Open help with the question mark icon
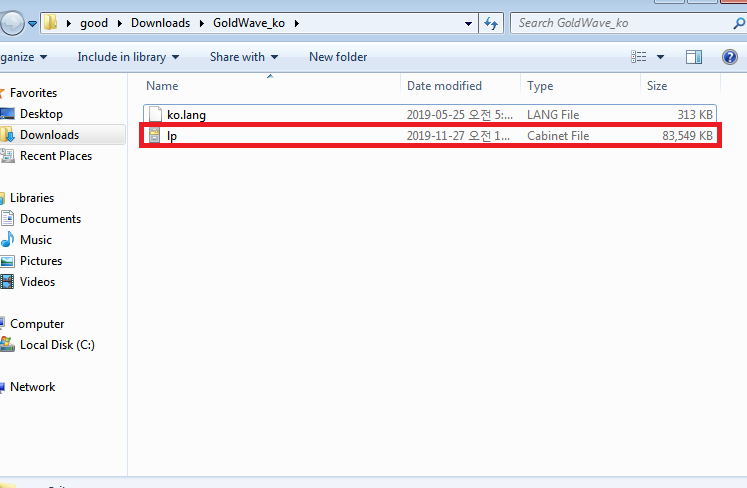Image resolution: width=747 pixels, height=488 pixels. tap(729, 57)
